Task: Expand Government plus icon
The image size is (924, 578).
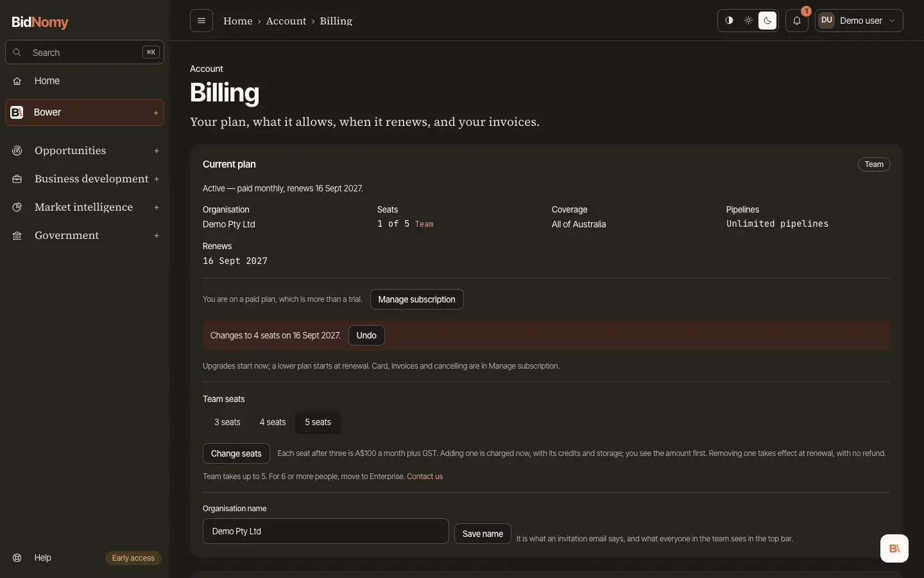Action: (157, 236)
